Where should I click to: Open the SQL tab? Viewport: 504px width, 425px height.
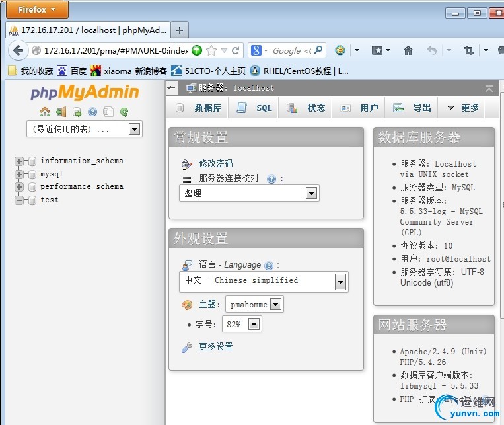click(x=254, y=108)
